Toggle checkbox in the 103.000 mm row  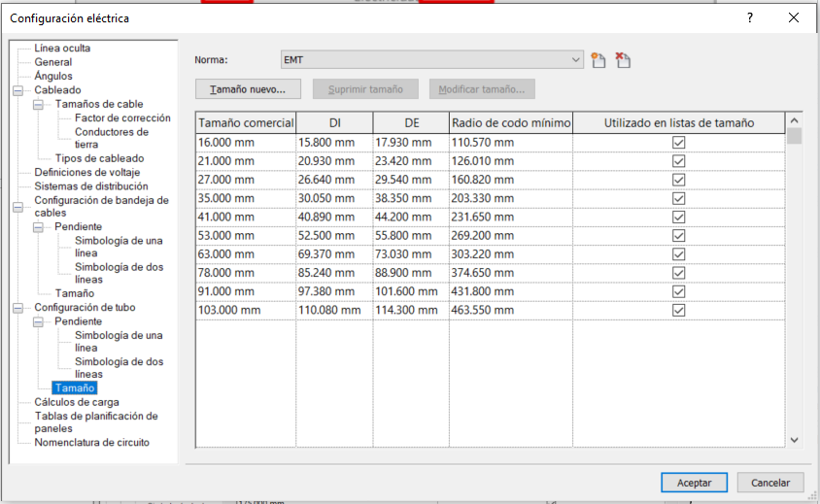[679, 310]
